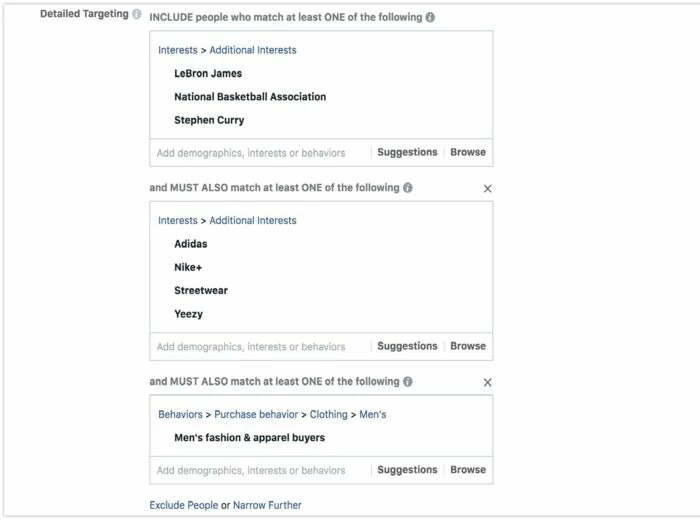Focus the first Add demographics input field
700x520 pixels.
pyautogui.click(x=260, y=153)
